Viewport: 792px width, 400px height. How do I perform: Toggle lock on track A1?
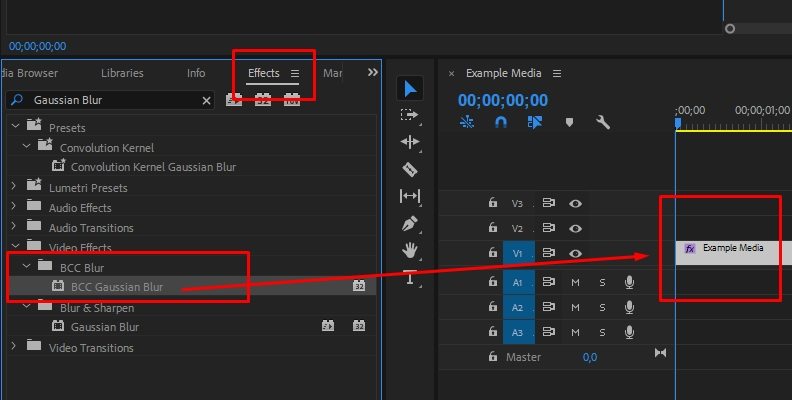[x=492, y=282]
